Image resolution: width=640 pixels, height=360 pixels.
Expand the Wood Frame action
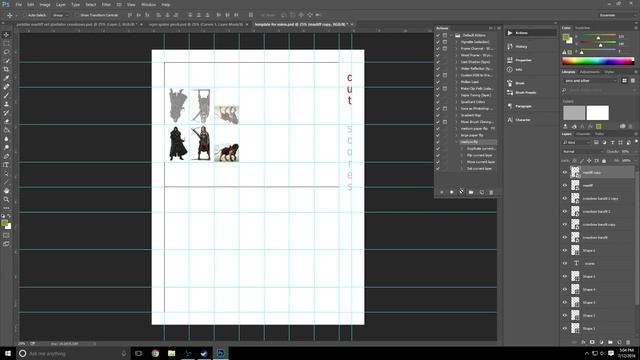(457, 55)
